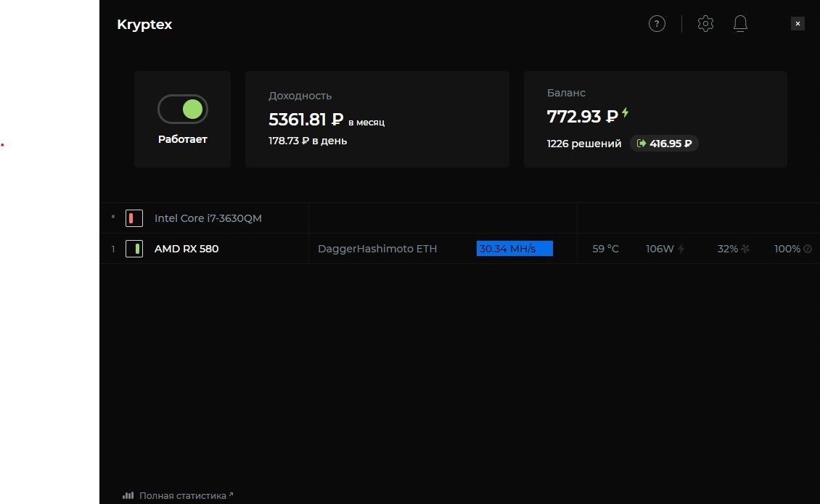This screenshot has width=820, height=504.
Task: Click the lightning icon next to 106W
Action: tap(681, 249)
